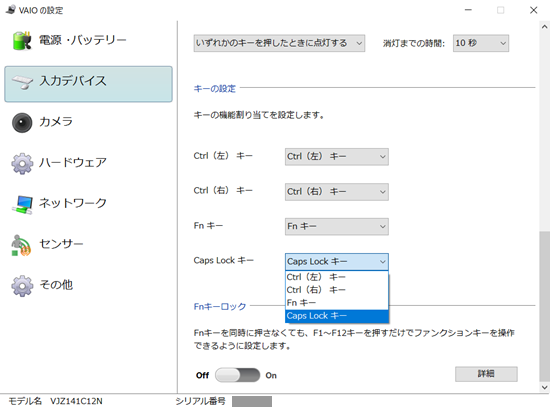Click the scrollbar down arrow
550x408 pixels.
[x=544, y=387]
